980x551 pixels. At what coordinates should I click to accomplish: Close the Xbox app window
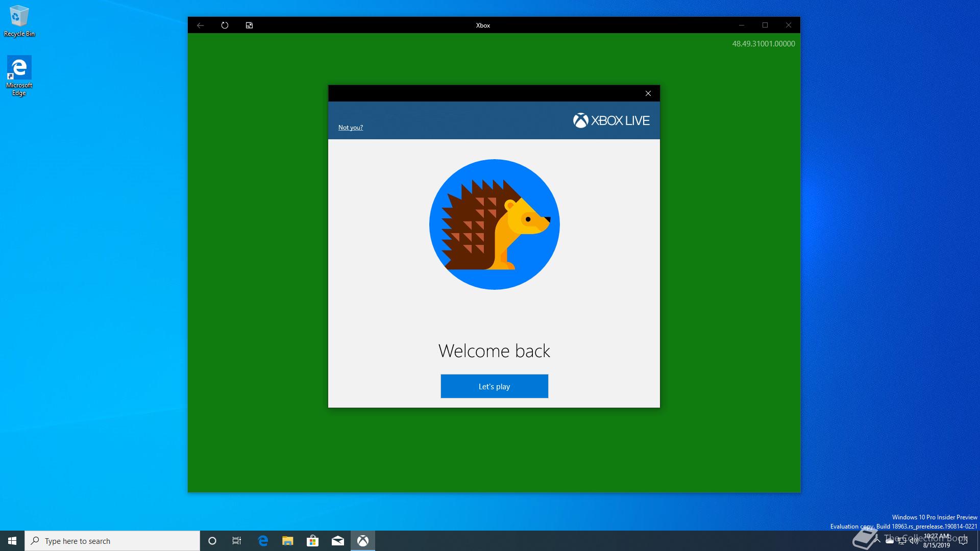click(x=789, y=25)
